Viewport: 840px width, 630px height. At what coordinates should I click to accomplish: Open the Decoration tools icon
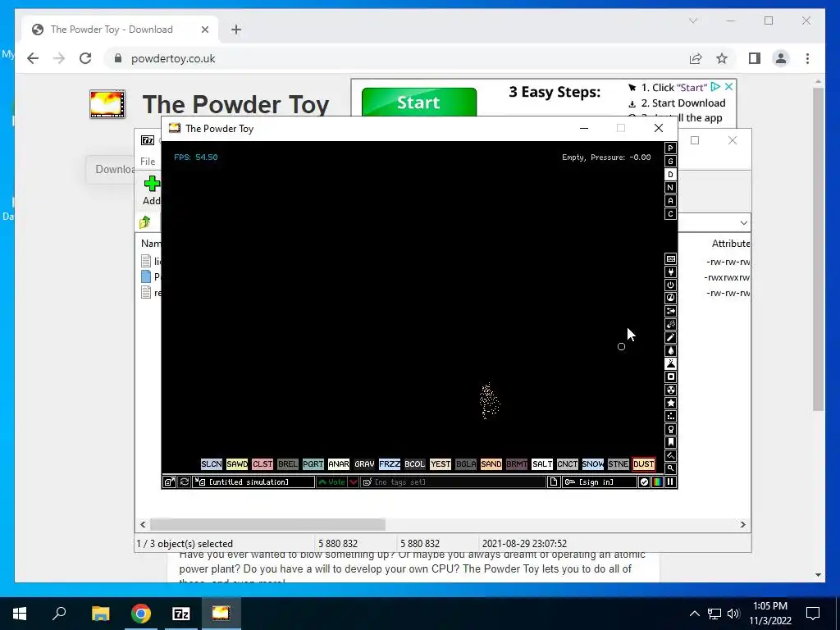pos(670,455)
